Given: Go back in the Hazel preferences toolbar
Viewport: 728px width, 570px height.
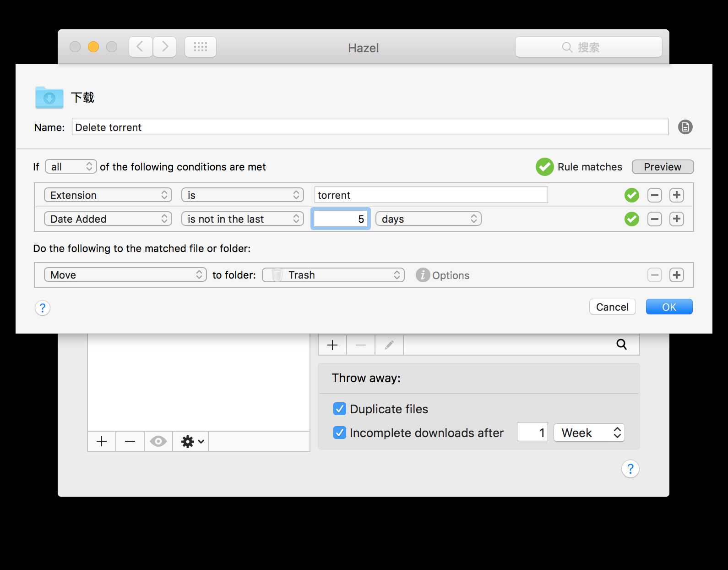Looking at the screenshot, I should [141, 47].
